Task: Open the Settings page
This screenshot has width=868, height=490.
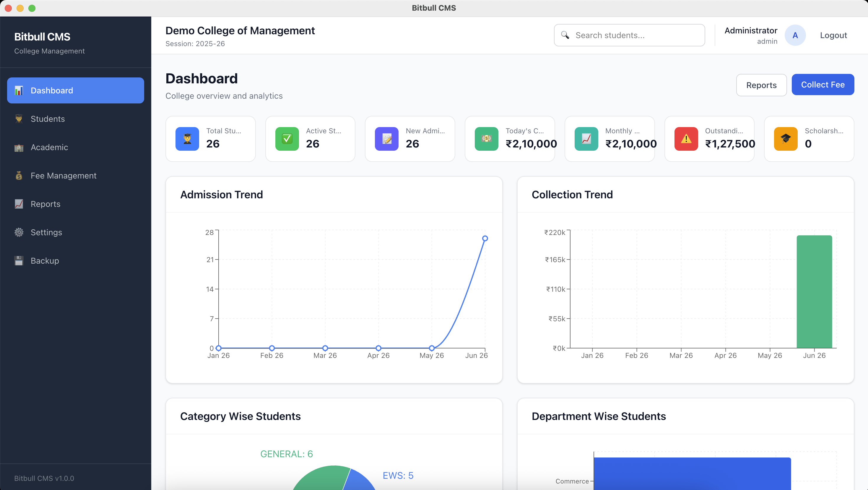Action: point(75,232)
